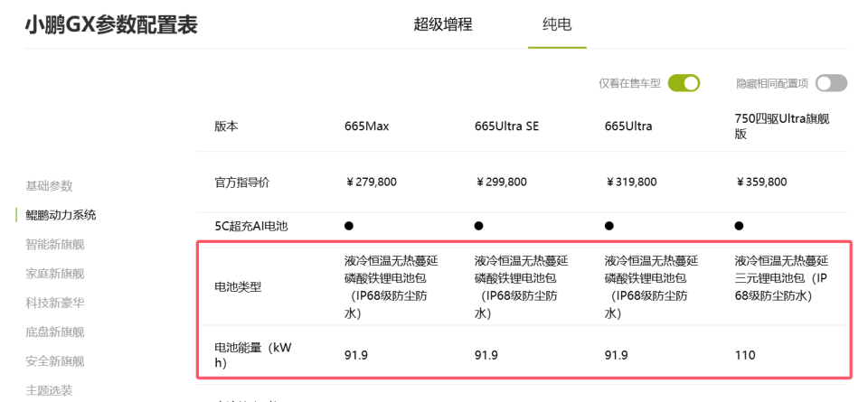The width and height of the screenshot is (868, 402).
Task: Click the ¥279,800 price
Action: pos(371,182)
